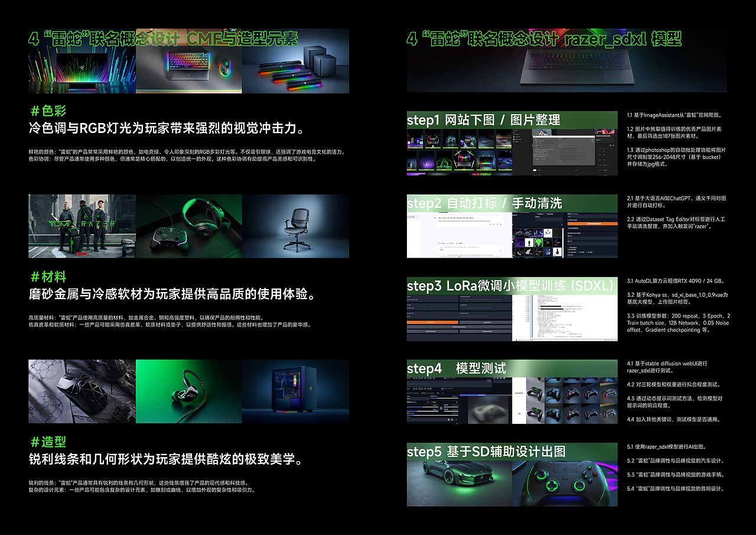This screenshot has height=535, width=756.
Task: Click note "4.4 加入其他关键词，测试模型是否通用"
Action: click(674, 420)
